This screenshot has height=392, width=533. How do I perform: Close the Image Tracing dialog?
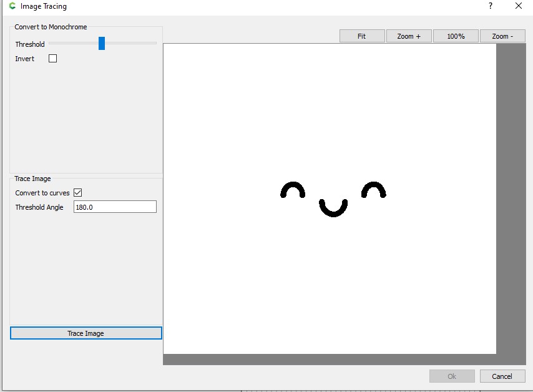[518, 6]
